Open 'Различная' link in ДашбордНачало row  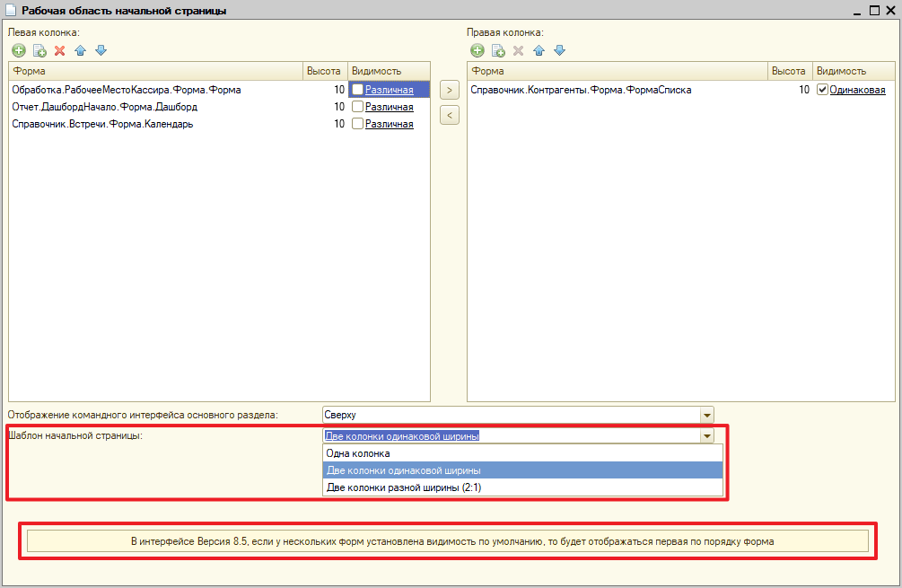(x=389, y=107)
